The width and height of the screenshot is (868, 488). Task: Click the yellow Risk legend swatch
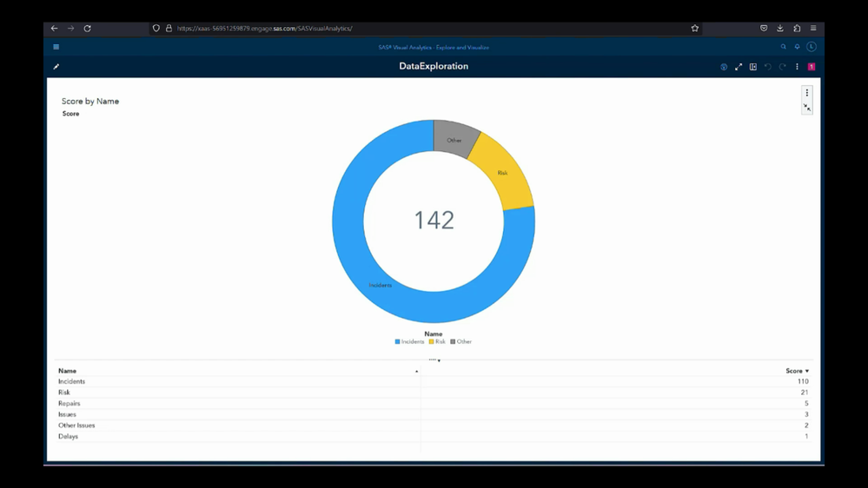pos(431,342)
